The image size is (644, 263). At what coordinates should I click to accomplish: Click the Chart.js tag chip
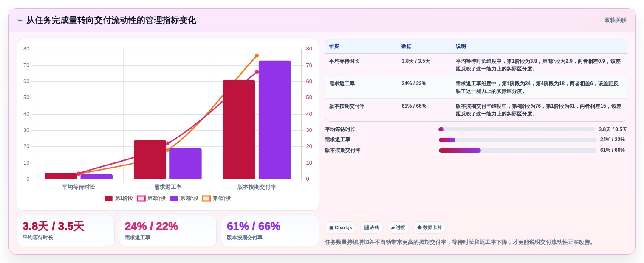[341, 228]
